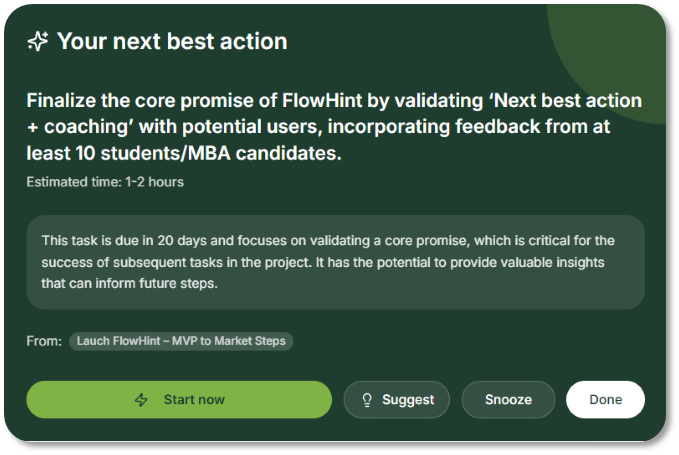Open the Lauch FlowHint project tag
The height and width of the screenshot is (455, 679).
click(181, 341)
